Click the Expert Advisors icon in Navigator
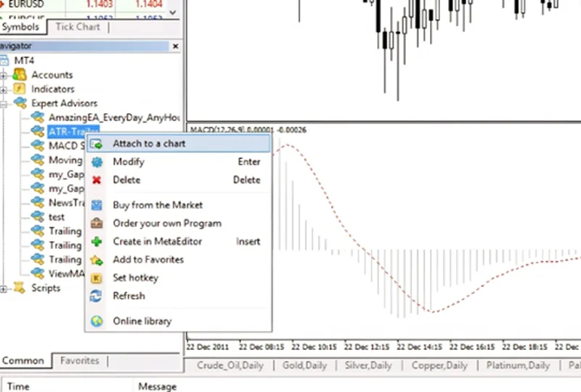 coord(20,103)
